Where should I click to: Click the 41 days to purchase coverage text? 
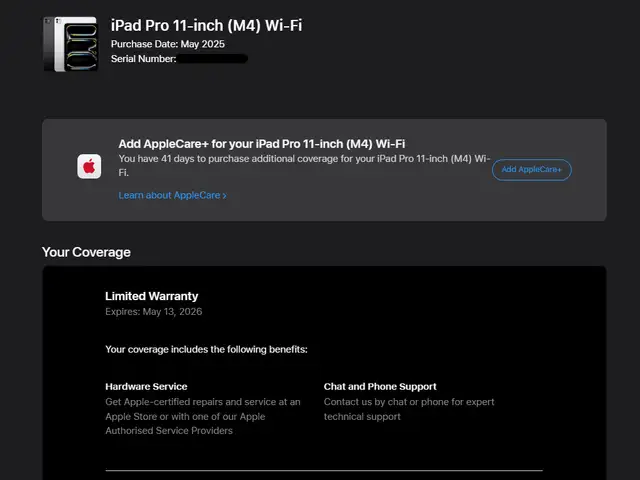304,165
